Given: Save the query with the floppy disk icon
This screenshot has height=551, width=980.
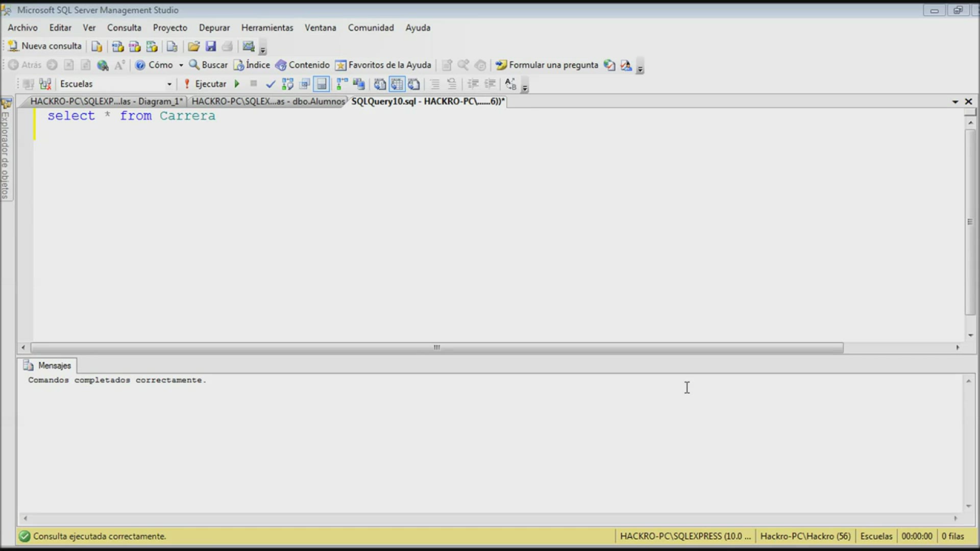Looking at the screenshot, I should point(211,46).
